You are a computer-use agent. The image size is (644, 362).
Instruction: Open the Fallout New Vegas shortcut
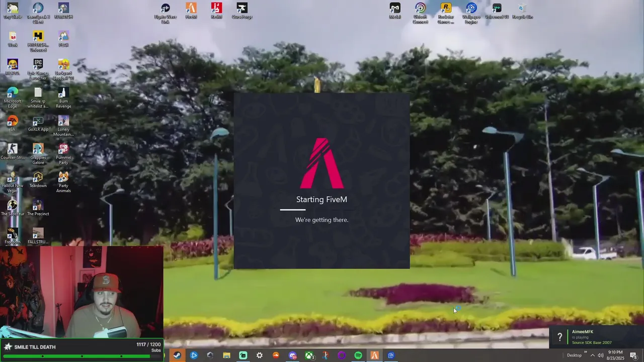pos(13,182)
